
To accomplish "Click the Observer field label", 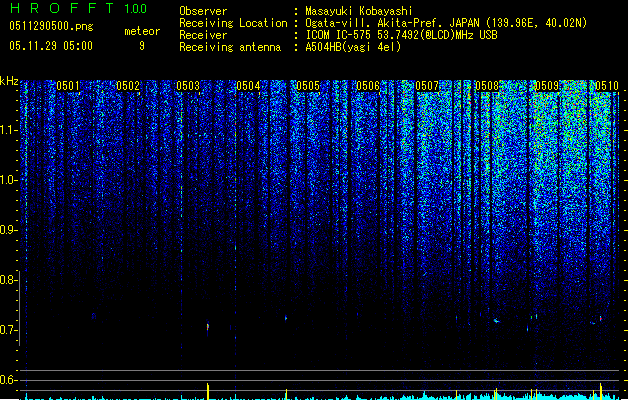I will [203, 11].
